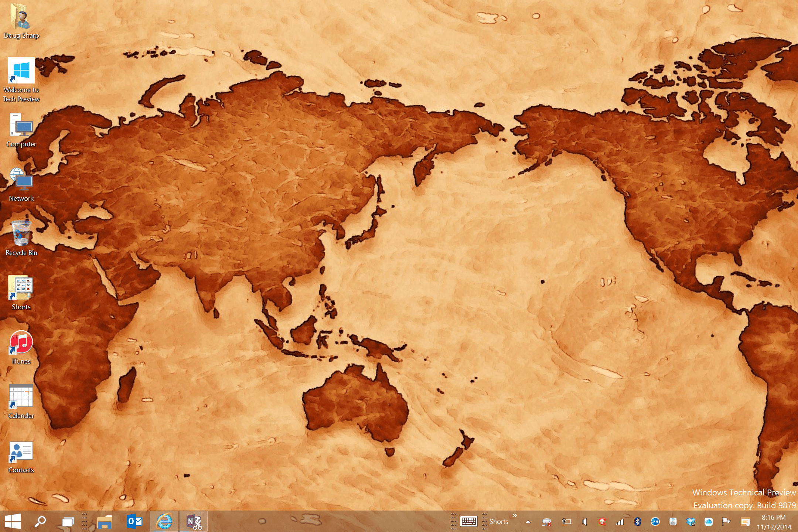Open the Welcome to Tech Preview shortcut
Viewport: 798px width, 532px height.
[21, 70]
